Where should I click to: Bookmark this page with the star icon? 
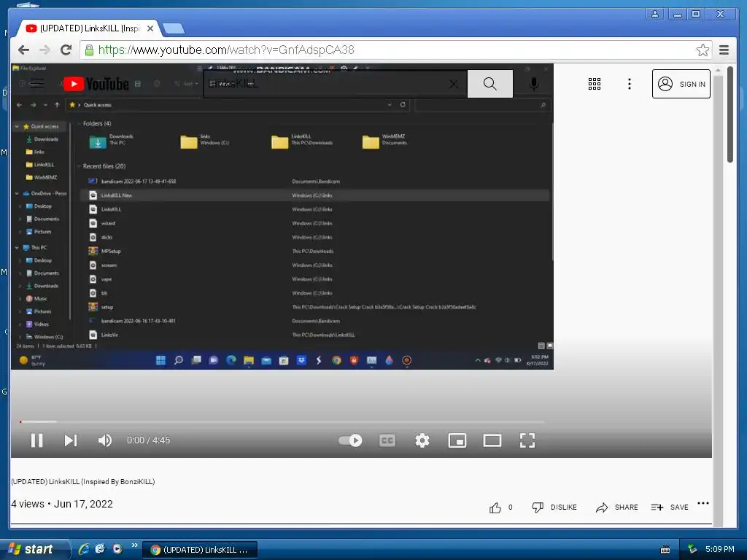pos(703,50)
